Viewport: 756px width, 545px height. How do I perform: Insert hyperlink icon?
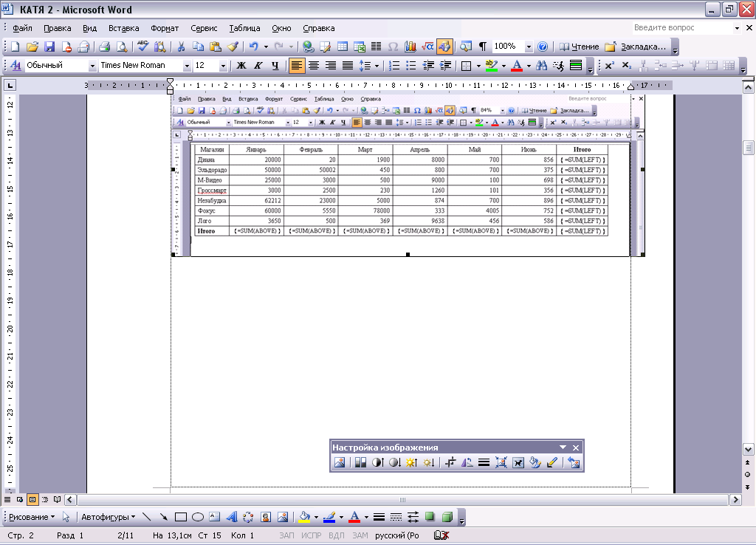coord(309,47)
